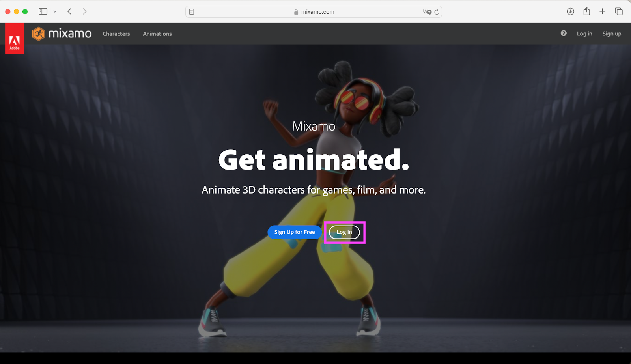Click Sign up link in top navigation
The height and width of the screenshot is (364, 631).
612,34
